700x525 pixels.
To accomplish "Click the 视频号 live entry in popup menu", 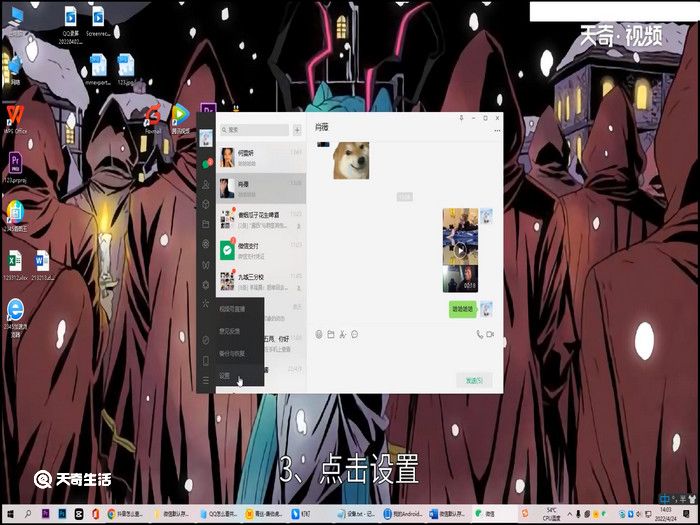I will click(240, 309).
